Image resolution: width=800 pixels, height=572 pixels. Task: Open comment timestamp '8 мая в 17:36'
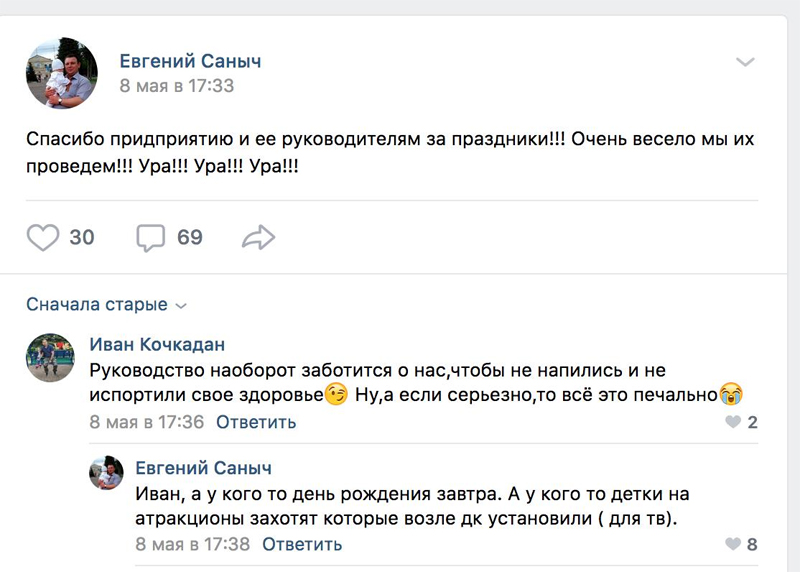146,422
